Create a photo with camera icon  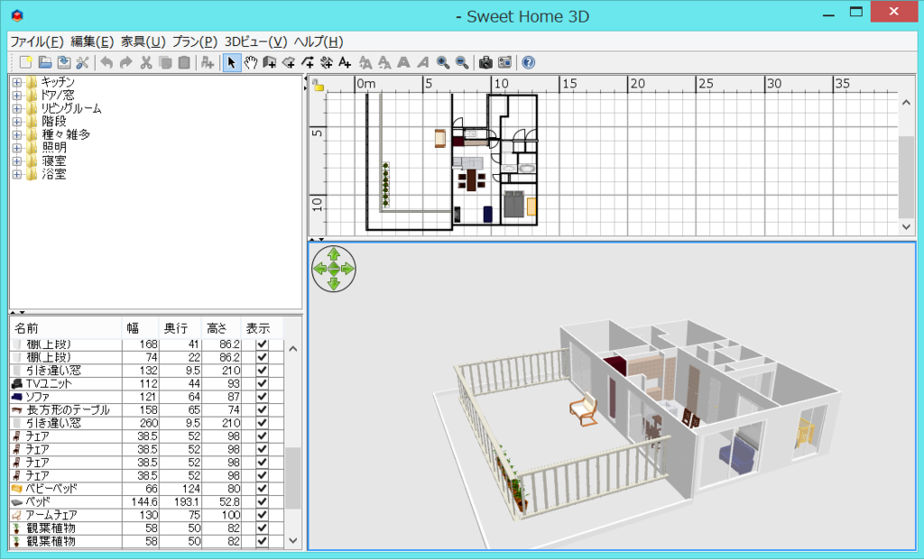click(x=485, y=62)
